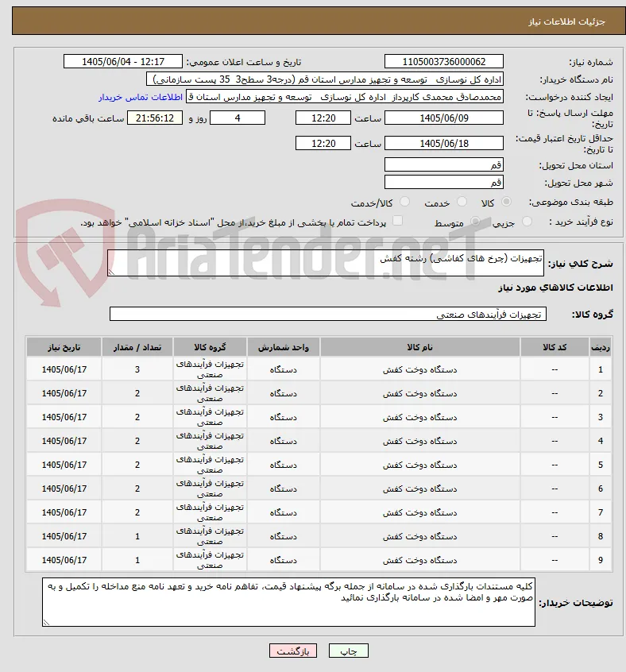Click the اطلاعات کالاهای مورد نیاز heading
Viewport: 626px width, 672px height.
coord(555,288)
